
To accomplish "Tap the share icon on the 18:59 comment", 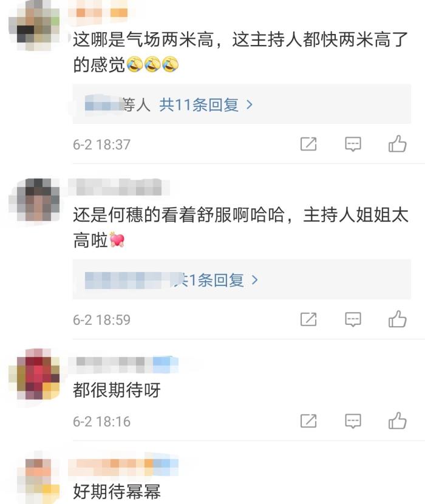I will click(x=308, y=319).
